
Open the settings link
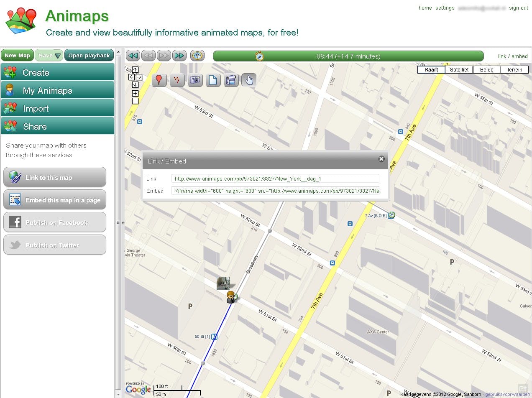[x=445, y=8]
